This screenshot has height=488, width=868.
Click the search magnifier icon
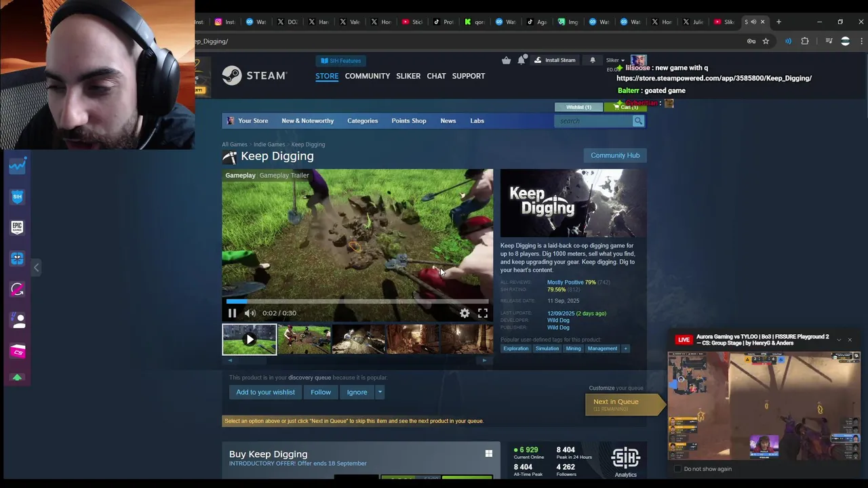(x=638, y=121)
